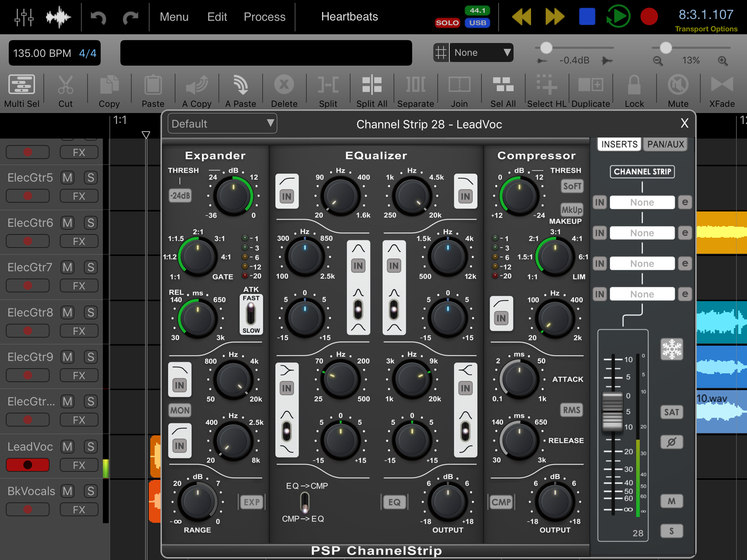Open the FX button for LeadVoc
This screenshot has width=747, height=560.
(x=79, y=465)
